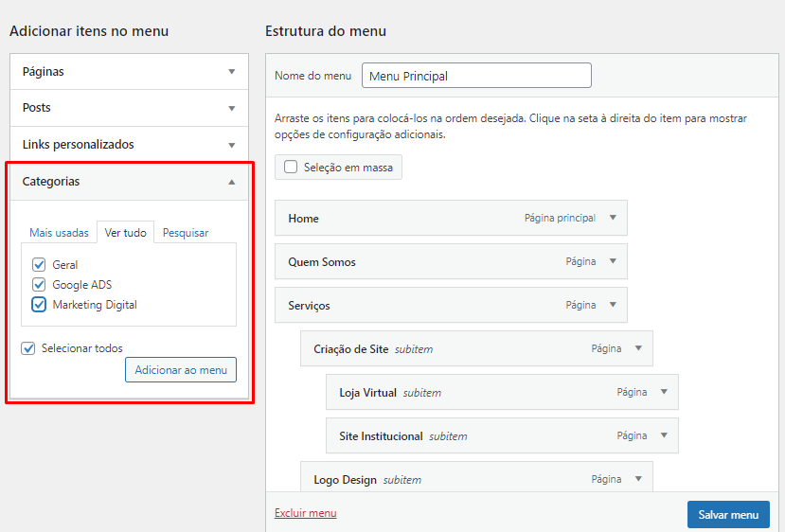Click the Nome do menu text field
Screen dimensions: 785x532
pos(476,76)
